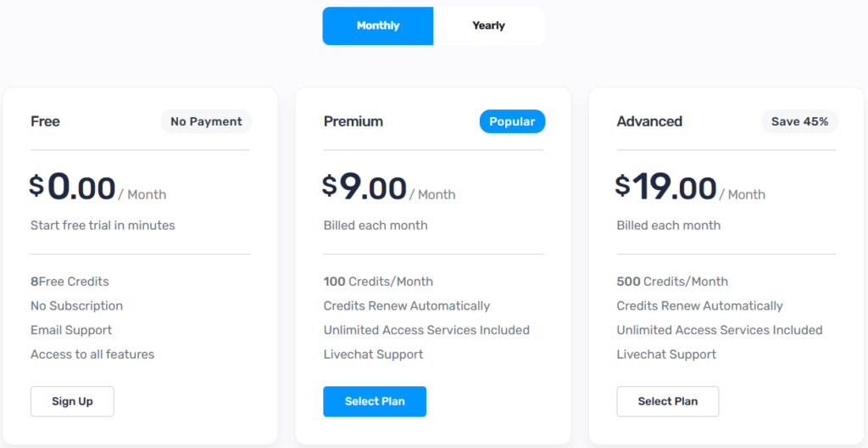Click Sign Up on Free plan
868x448 pixels.
pos(73,401)
